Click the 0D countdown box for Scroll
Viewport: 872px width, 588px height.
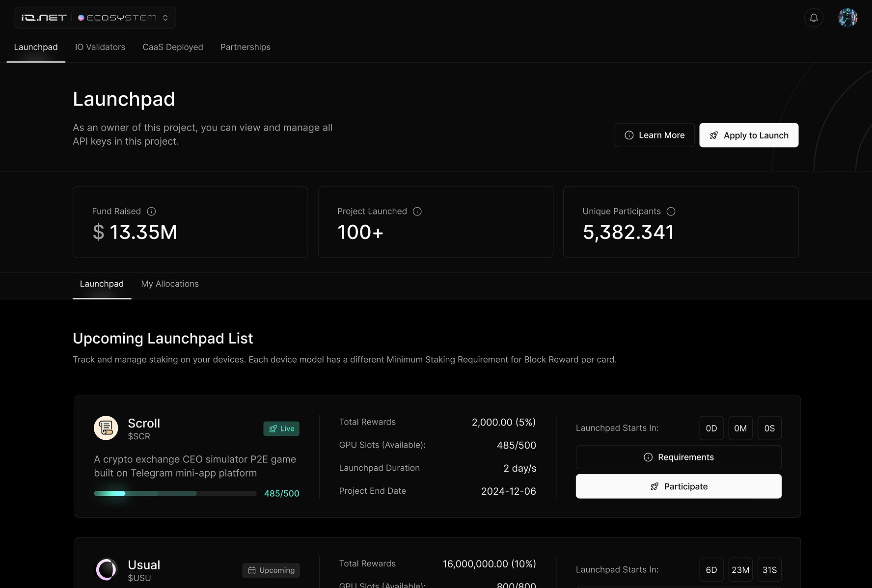(x=711, y=428)
